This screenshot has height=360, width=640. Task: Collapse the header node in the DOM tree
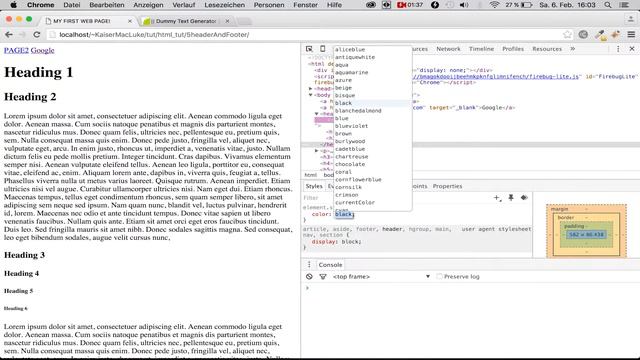click(x=316, y=114)
